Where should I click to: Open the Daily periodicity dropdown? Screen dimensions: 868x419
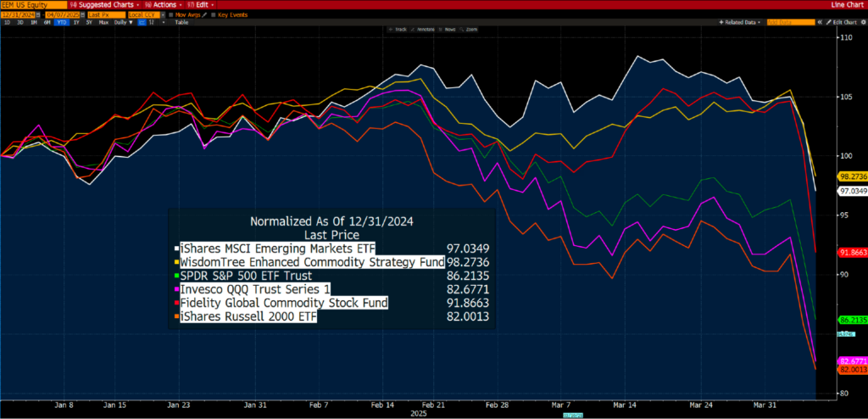(x=124, y=23)
